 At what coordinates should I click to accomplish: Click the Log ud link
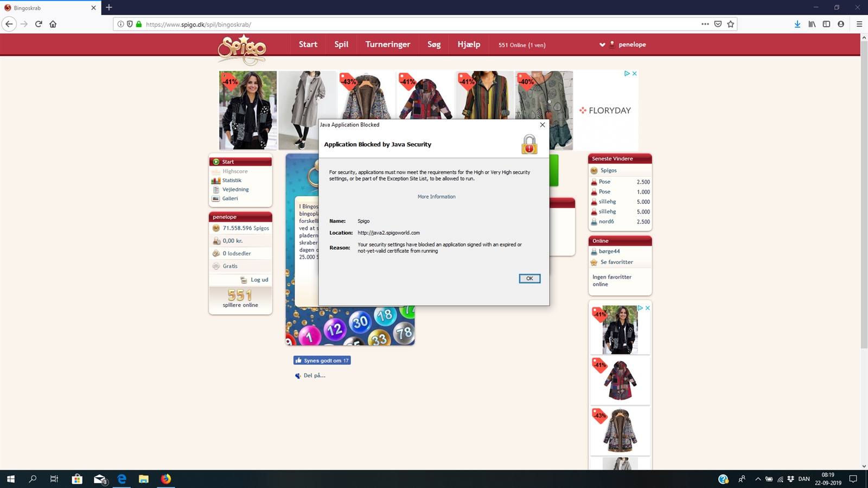259,280
